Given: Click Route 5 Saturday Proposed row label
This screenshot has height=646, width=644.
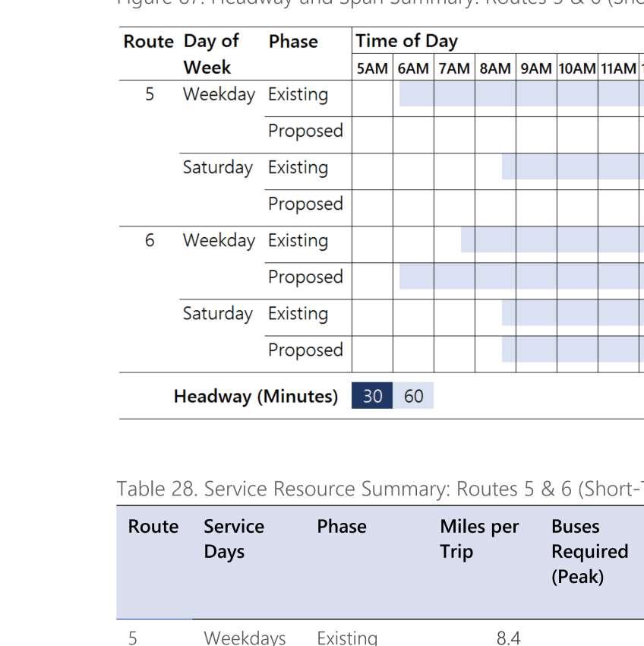Looking at the screenshot, I should 305,204.
